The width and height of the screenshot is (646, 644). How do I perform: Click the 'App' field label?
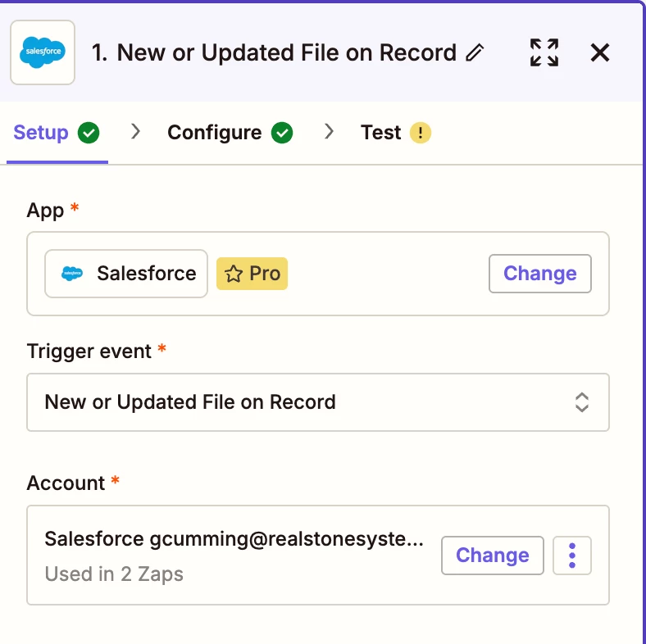45,211
